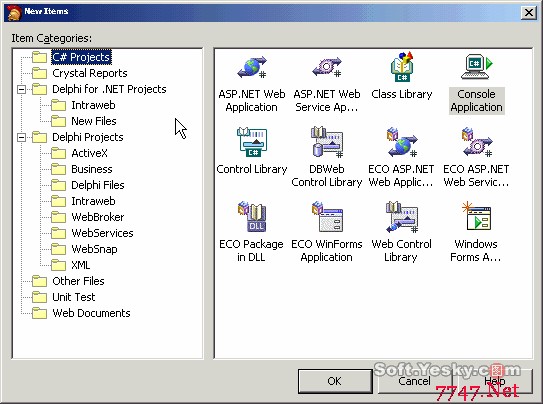Image resolution: width=543 pixels, height=404 pixels.
Task: Click the Unit Test folder icon
Action: (39, 297)
